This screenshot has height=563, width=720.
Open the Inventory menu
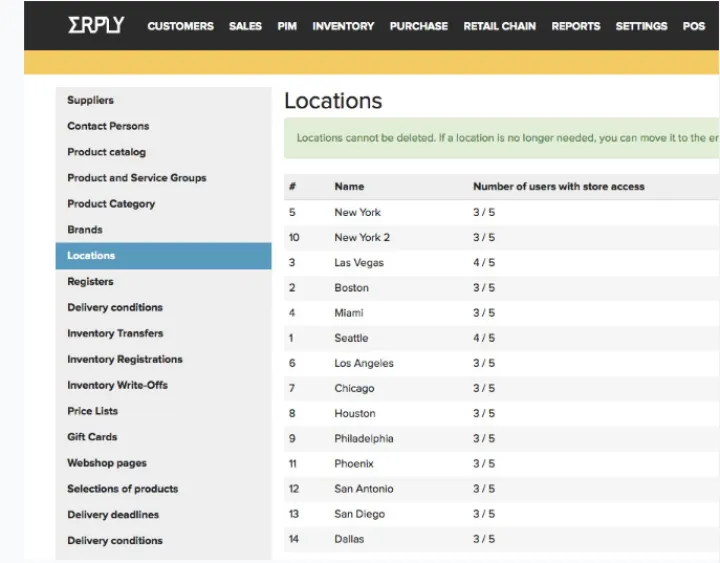tap(343, 26)
